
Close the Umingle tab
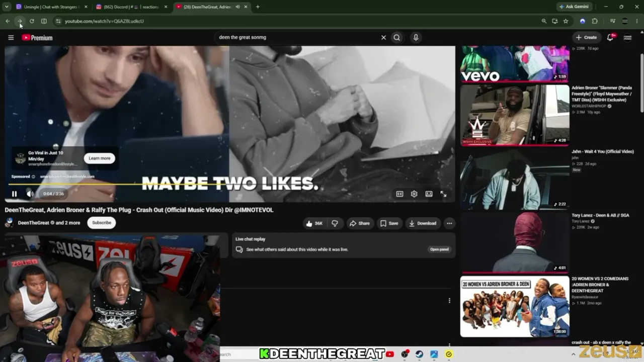pyautogui.click(x=86, y=7)
